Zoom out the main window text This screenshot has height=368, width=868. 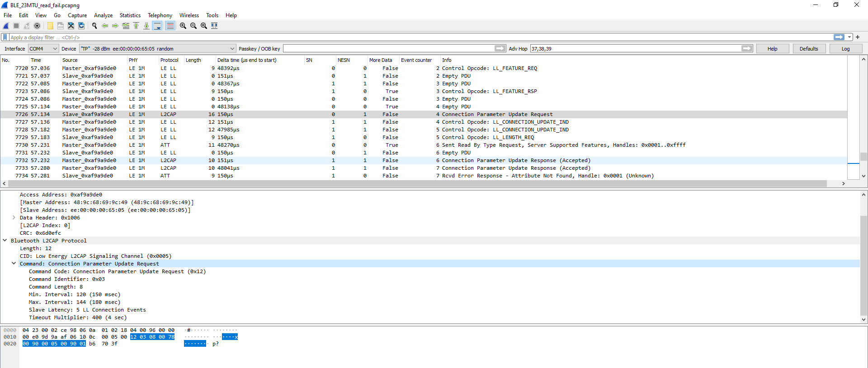[x=193, y=26]
